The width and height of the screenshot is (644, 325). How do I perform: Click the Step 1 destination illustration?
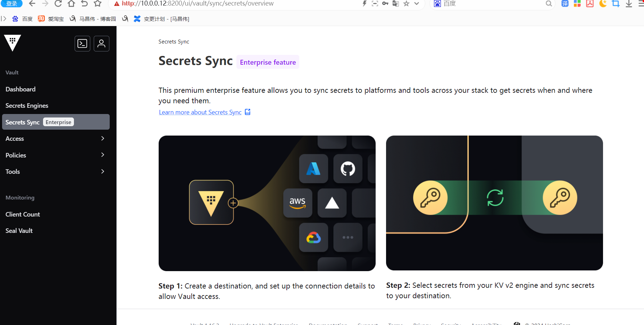(x=267, y=203)
